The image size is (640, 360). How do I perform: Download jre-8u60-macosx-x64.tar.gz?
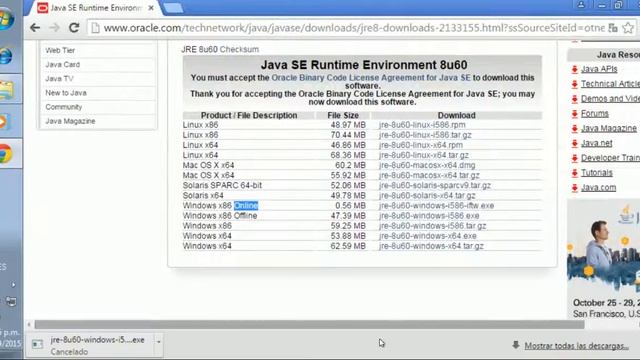[429, 175]
